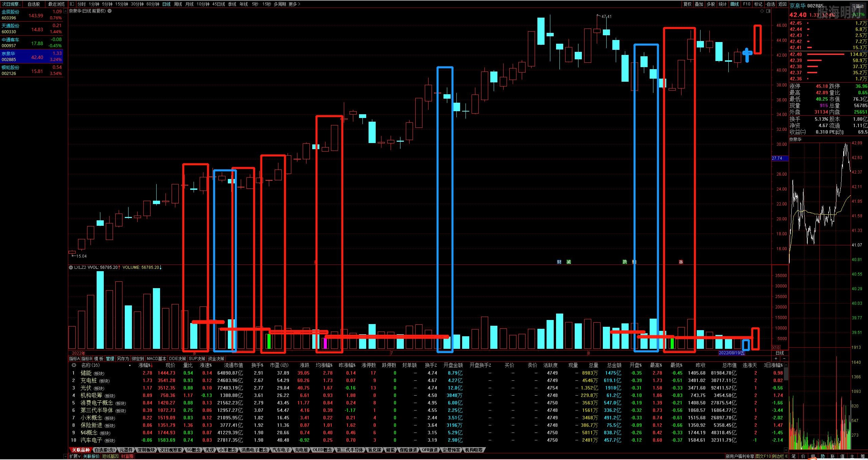
Task: Select the 5分钟 timeframe
Action: pyautogui.click(x=107, y=4)
